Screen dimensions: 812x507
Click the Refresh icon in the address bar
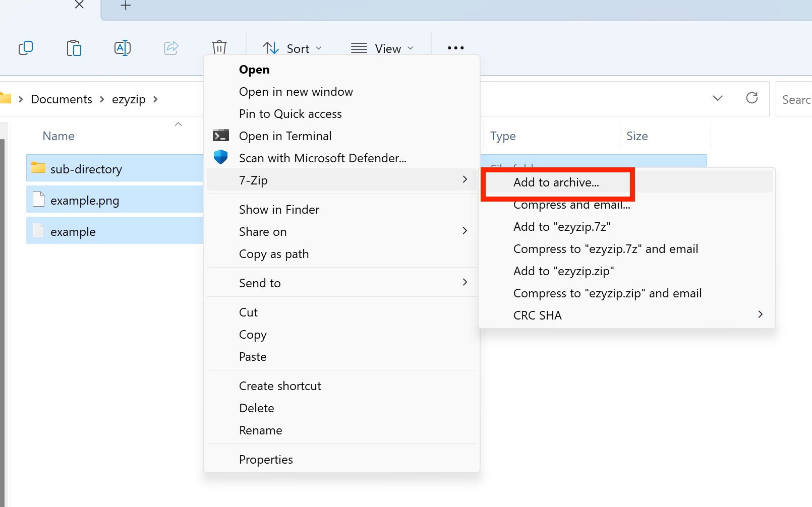[752, 98]
